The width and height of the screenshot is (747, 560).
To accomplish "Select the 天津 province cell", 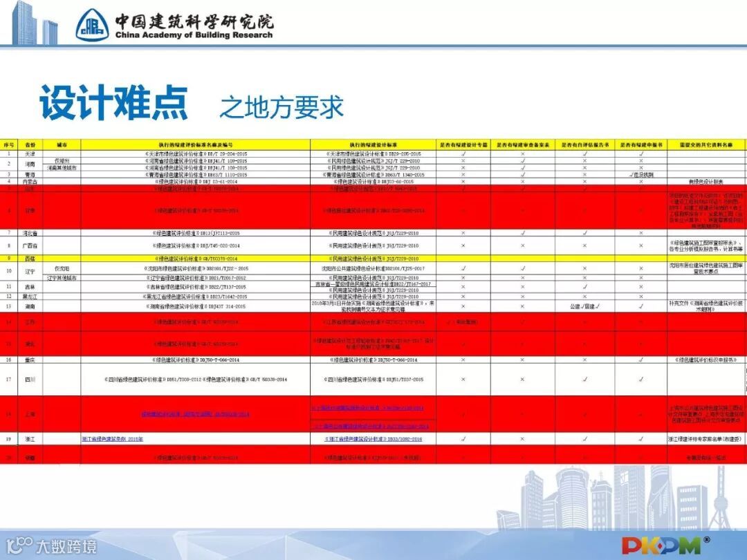I will [30, 153].
